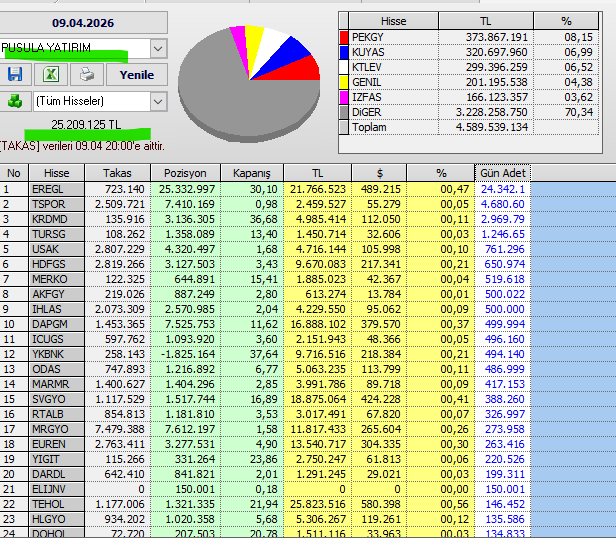The height and width of the screenshot is (538, 616).
Task: Click the -1.825.164 position value for YKBNK
Action: (185, 354)
